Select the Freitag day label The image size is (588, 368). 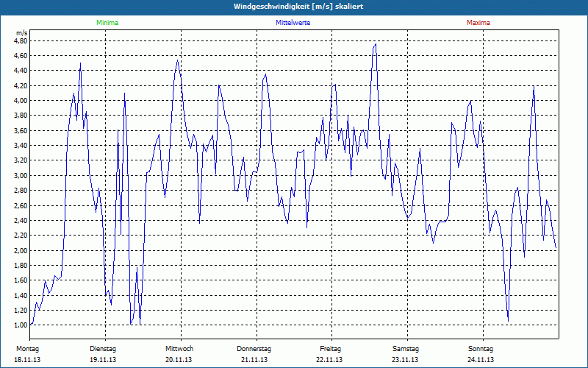pyautogui.click(x=330, y=349)
